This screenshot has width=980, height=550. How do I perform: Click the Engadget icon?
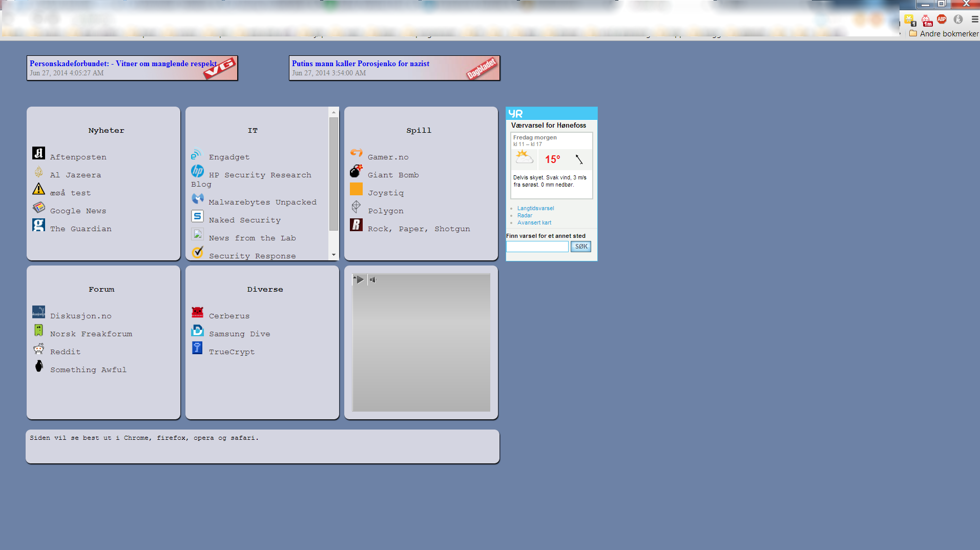197,153
